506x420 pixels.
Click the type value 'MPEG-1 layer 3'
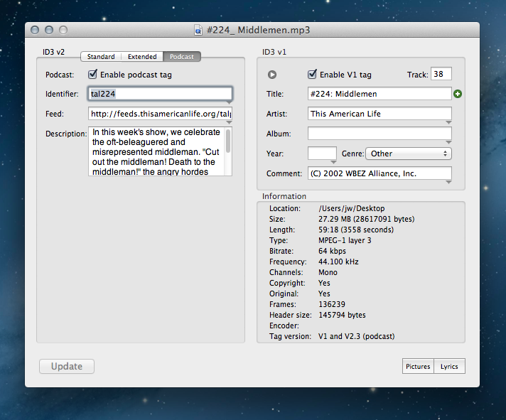[345, 240]
